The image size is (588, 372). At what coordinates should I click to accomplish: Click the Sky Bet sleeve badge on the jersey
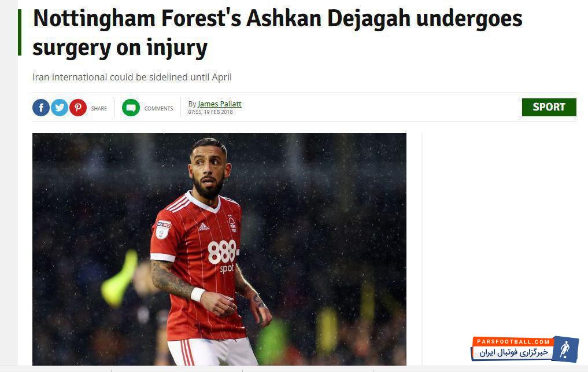[163, 230]
